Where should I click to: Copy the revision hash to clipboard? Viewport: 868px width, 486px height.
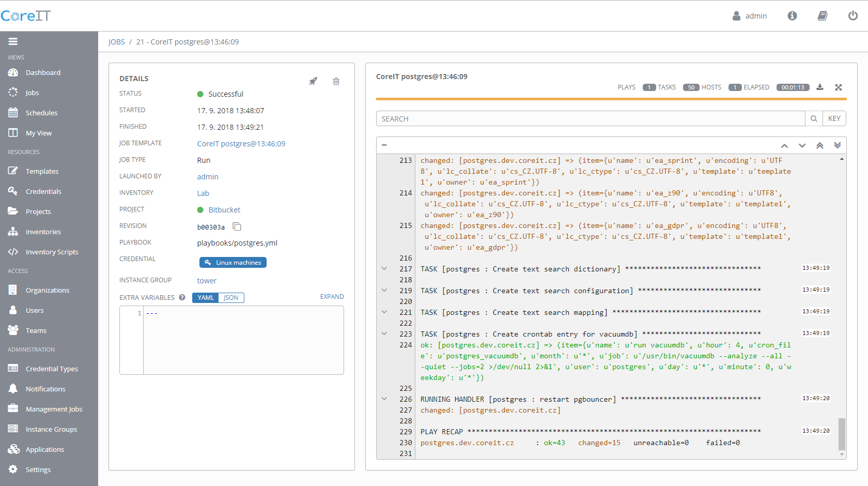[237, 226]
